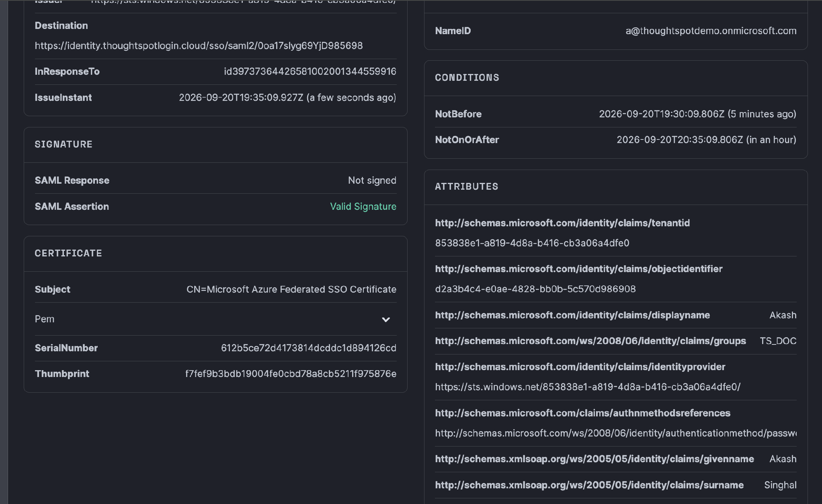Select the IssueInstant timestamp value
The width and height of the screenshot is (822, 504).
(x=287, y=98)
